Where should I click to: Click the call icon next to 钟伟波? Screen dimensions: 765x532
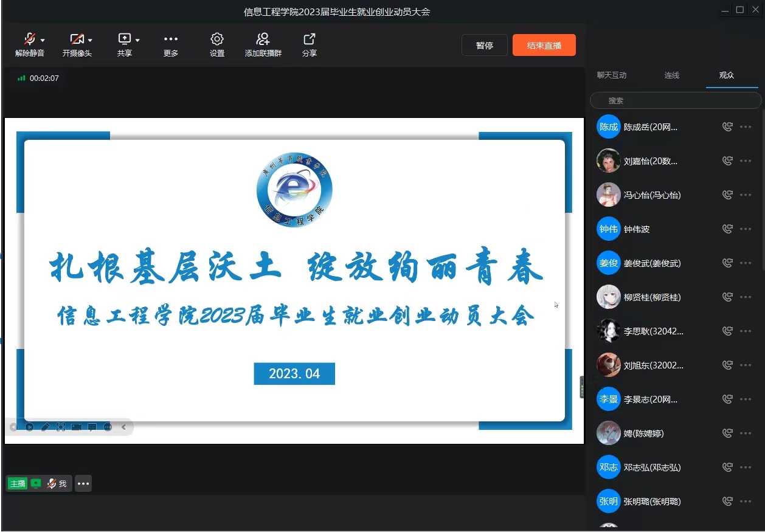point(727,229)
